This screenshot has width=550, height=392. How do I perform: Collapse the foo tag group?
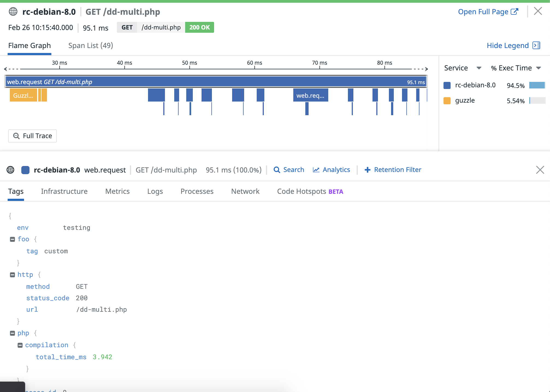pyautogui.click(x=12, y=239)
